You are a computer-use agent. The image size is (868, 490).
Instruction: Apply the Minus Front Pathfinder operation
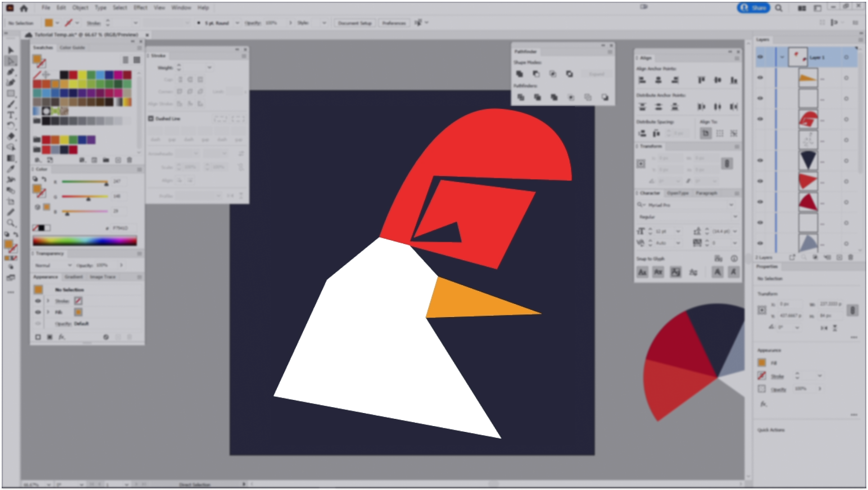[x=537, y=74]
